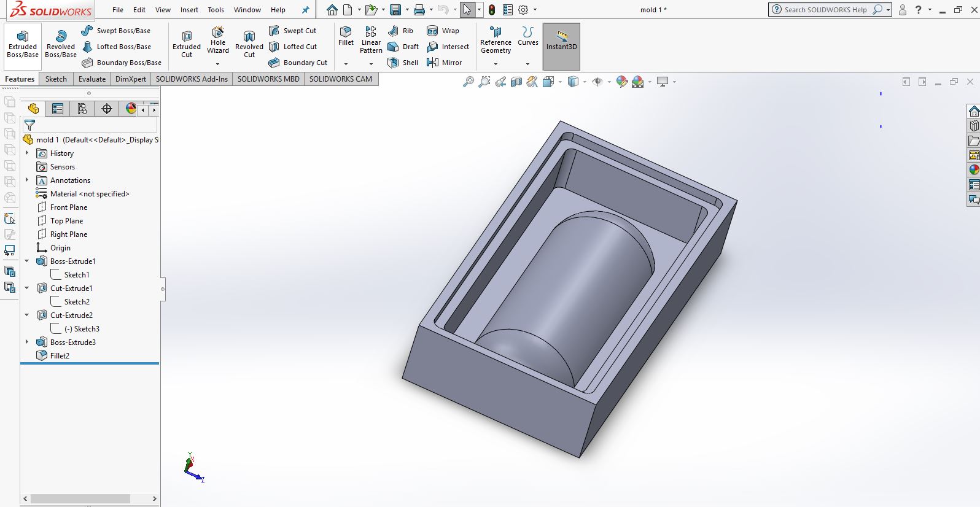Screen dimensions: 980x507
Task: Click the Extruded Boss/Base tool
Action: [x=23, y=44]
